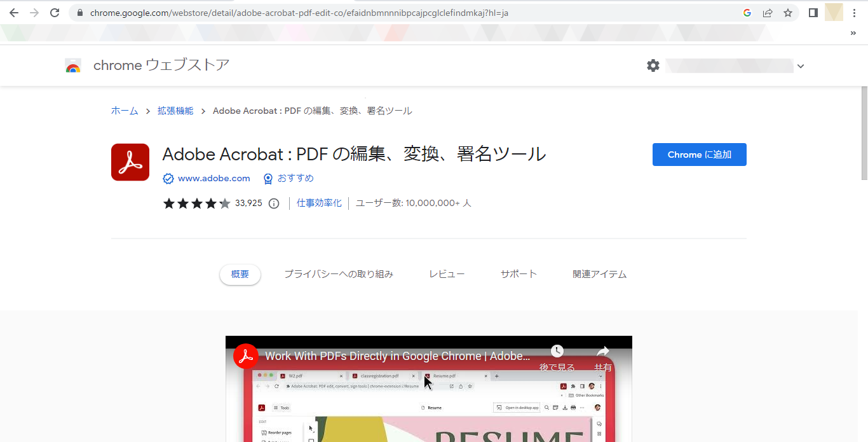Expand the account dropdown arrow
Viewport: 868px width, 442px height.
[x=801, y=66]
